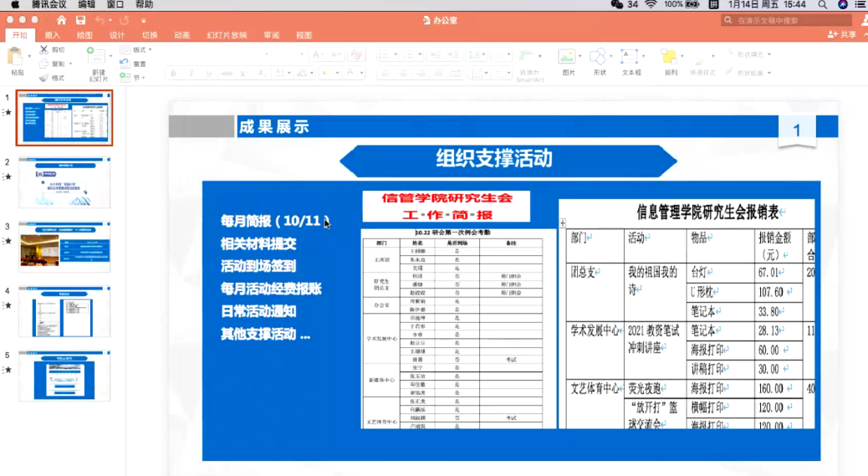
Task: Click the Format Painter (格式) brush icon
Action: coord(43,77)
